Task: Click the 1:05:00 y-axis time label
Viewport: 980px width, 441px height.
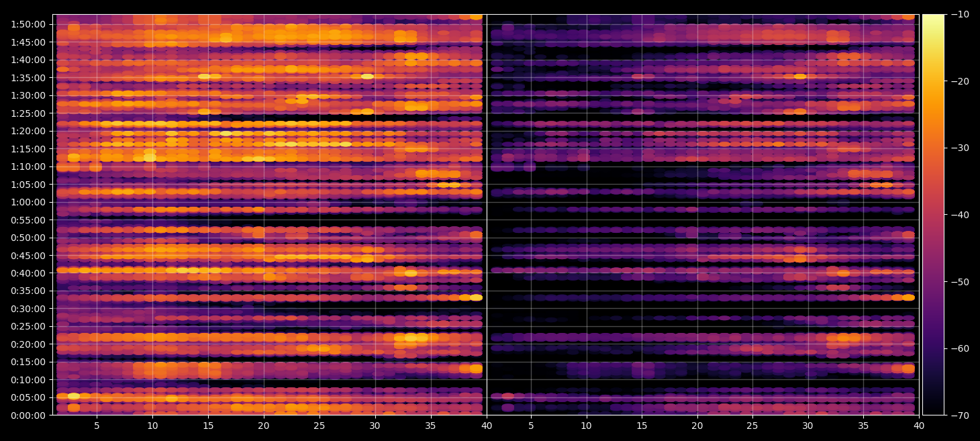Action: point(28,184)
